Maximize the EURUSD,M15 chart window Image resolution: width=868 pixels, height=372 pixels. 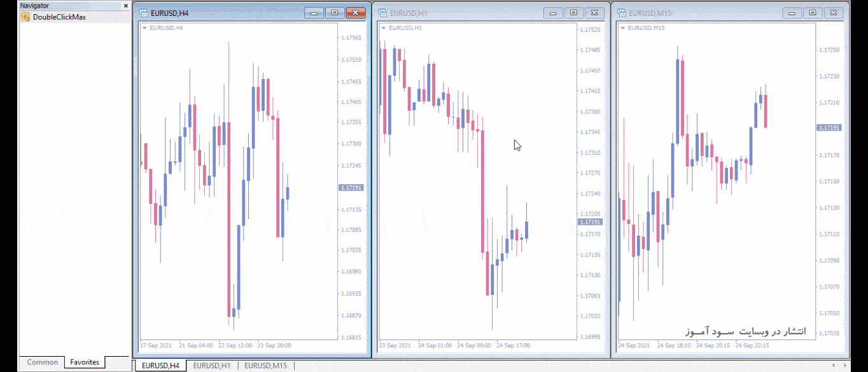pos(813,13)
